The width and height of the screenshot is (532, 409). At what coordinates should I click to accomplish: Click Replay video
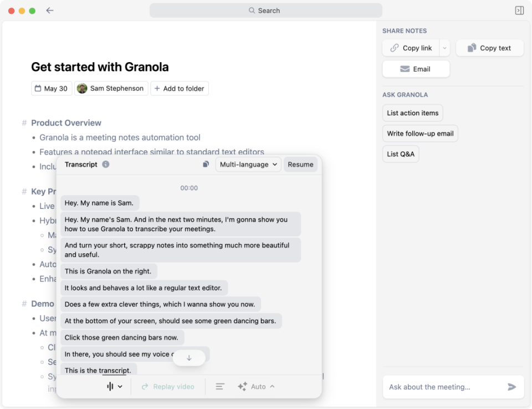(168, 386)
